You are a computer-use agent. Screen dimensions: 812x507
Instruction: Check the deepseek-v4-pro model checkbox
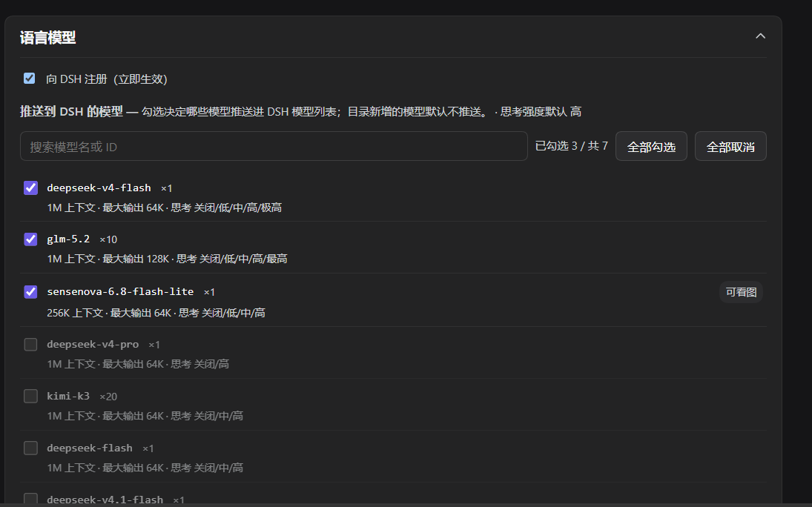click(x=30, y=345)
